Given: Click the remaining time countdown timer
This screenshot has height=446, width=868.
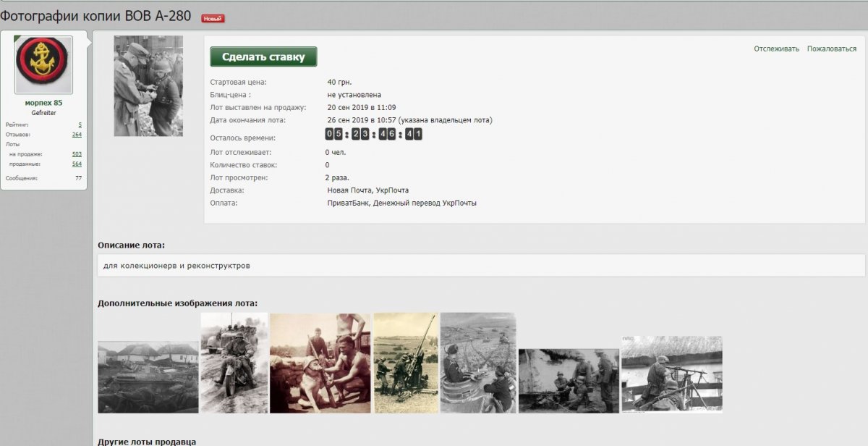Looking at the screenshot, I should pos(373,135).
